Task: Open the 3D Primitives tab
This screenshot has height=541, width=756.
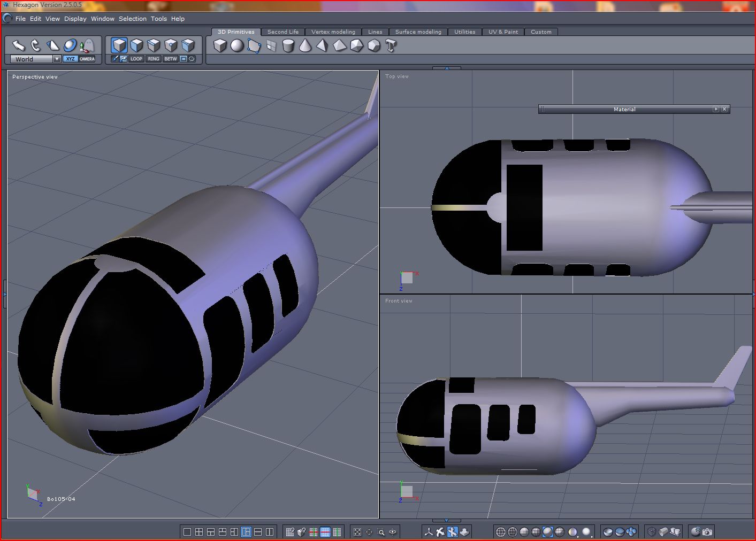Action: pos(236,32)
